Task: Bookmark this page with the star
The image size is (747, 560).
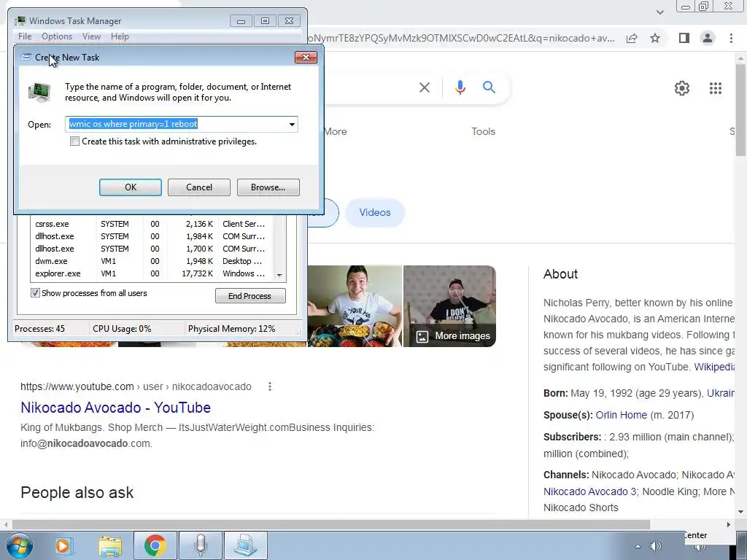Action: pyautogui.click(x=655, y=38)
